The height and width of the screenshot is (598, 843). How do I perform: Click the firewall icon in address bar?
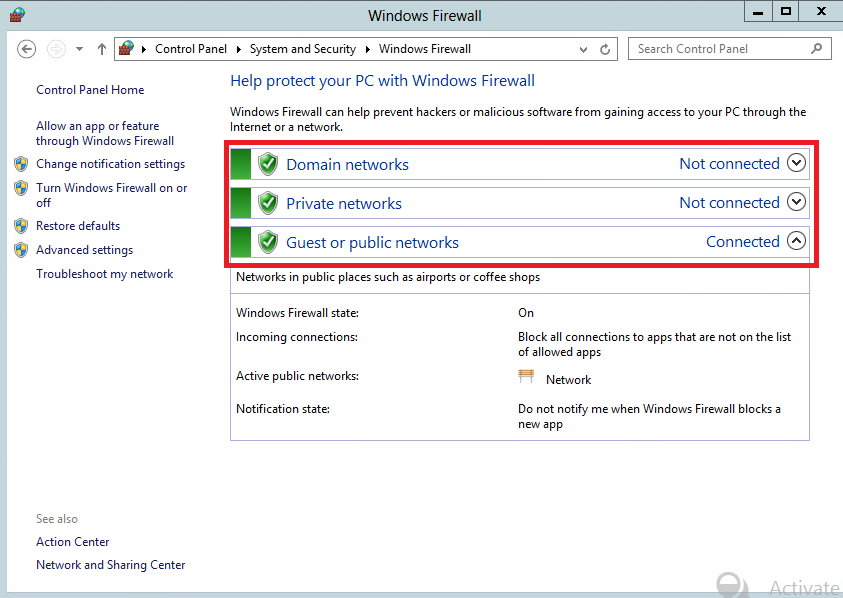[126, 48]
